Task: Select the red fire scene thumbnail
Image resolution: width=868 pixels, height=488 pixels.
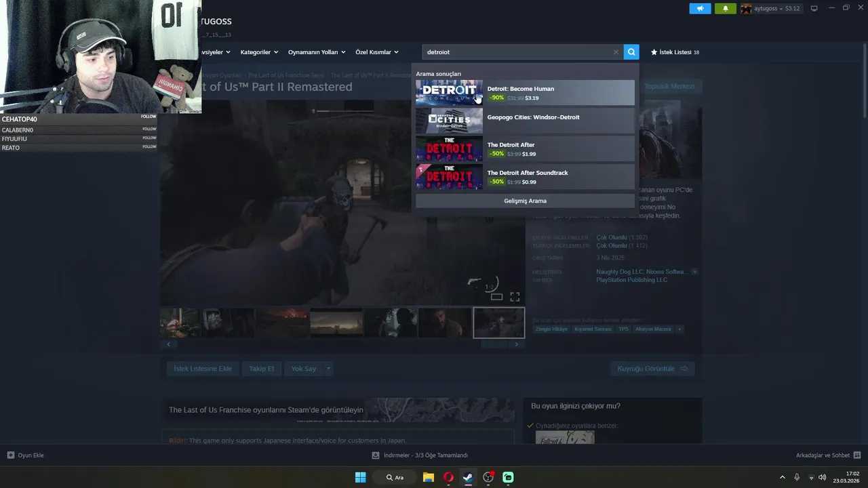Action: click(x=281, y=323)
